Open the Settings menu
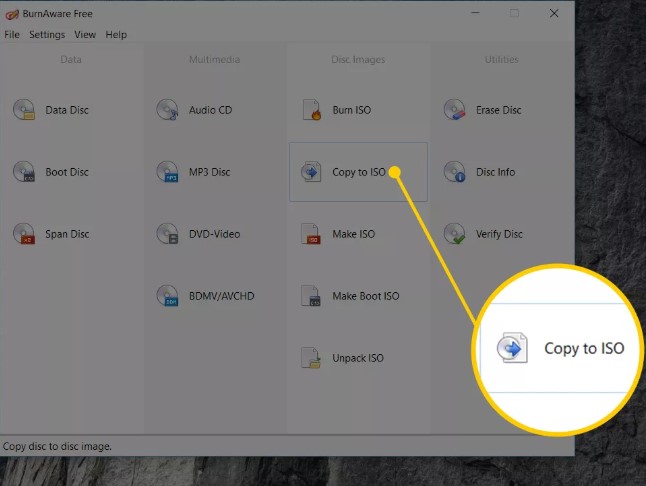 tap(47, 35)
